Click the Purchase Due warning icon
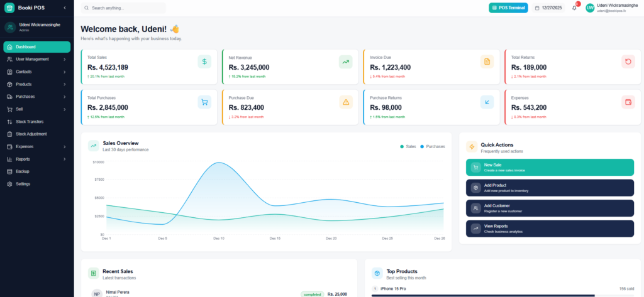Viewport: 644px width, 297px height. 345,102
